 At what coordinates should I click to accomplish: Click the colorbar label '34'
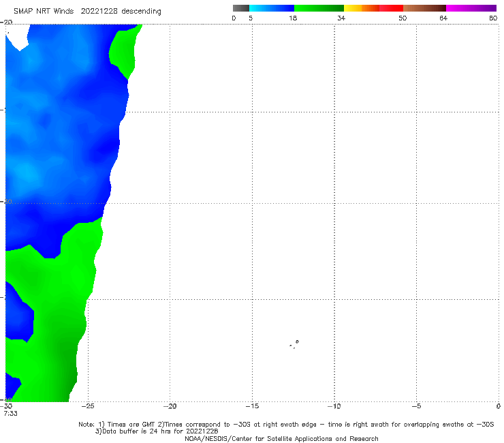tap(341, 18)
